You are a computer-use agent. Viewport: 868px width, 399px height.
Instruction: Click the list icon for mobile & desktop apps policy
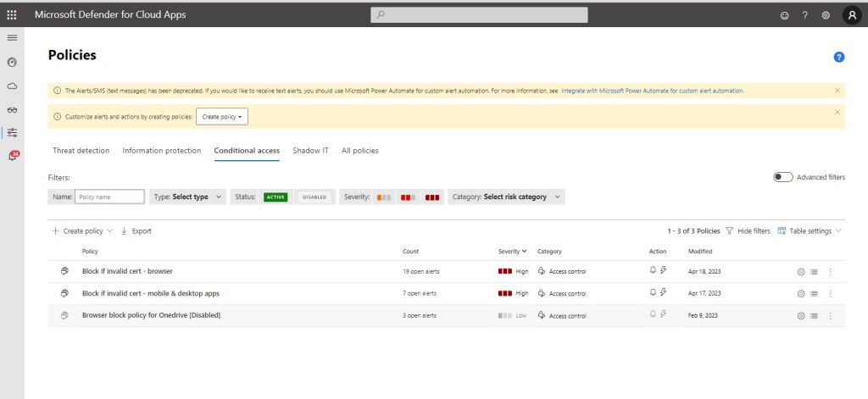tap(814, 294)
